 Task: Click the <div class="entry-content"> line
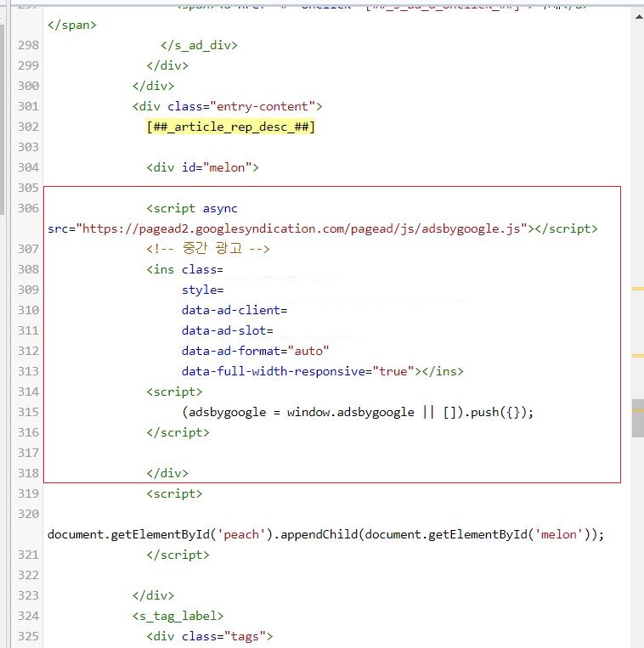[228, 106]
